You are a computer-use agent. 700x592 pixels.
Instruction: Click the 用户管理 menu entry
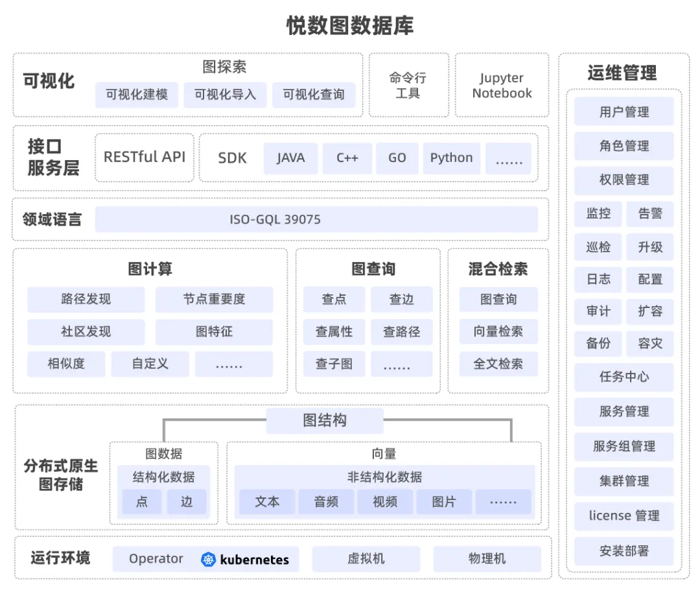pos(624,112)
